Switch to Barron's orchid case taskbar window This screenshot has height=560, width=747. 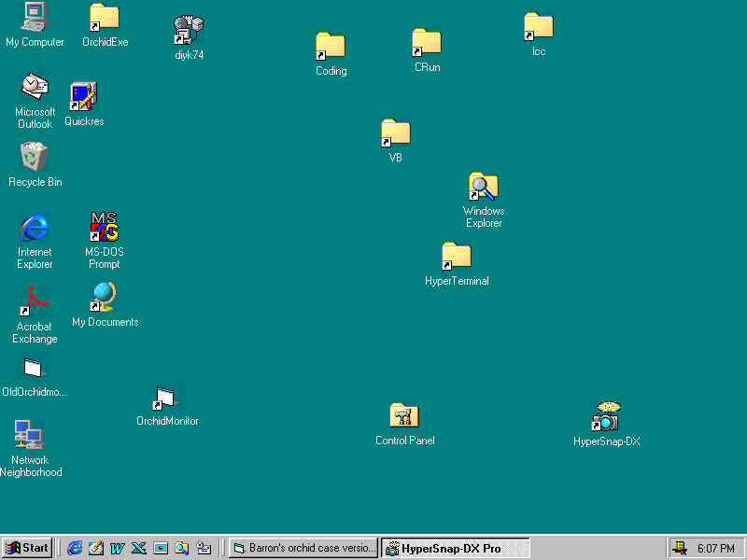(303, 548)
